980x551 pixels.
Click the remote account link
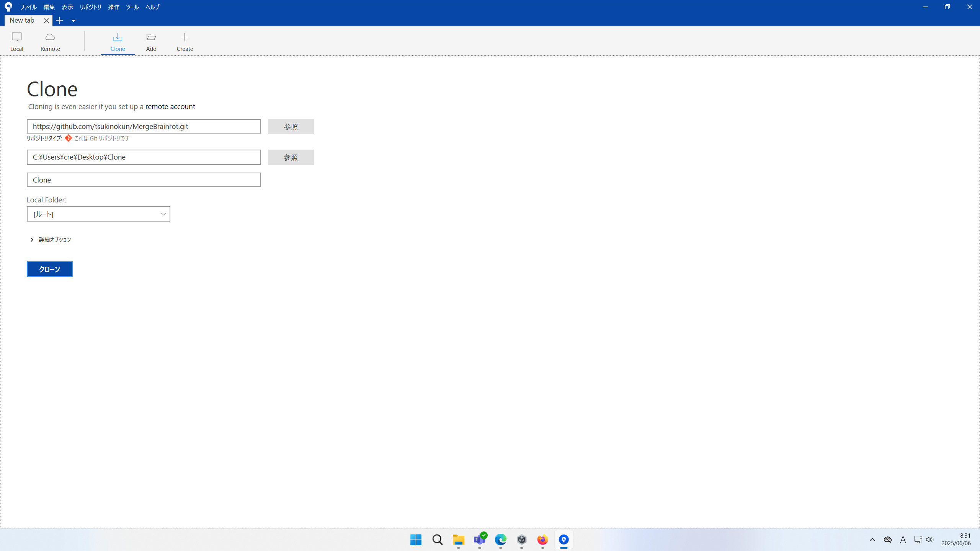coord(170,106)
